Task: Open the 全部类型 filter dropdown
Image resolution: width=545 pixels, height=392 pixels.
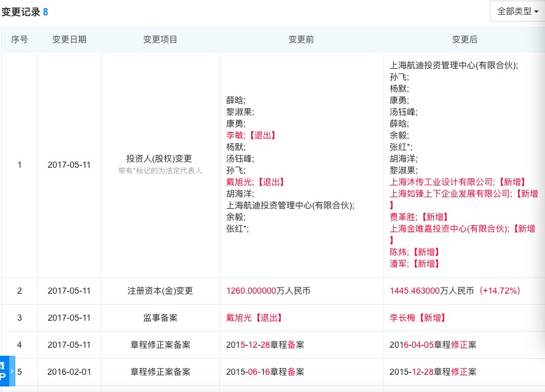Action: click(517, 11)
